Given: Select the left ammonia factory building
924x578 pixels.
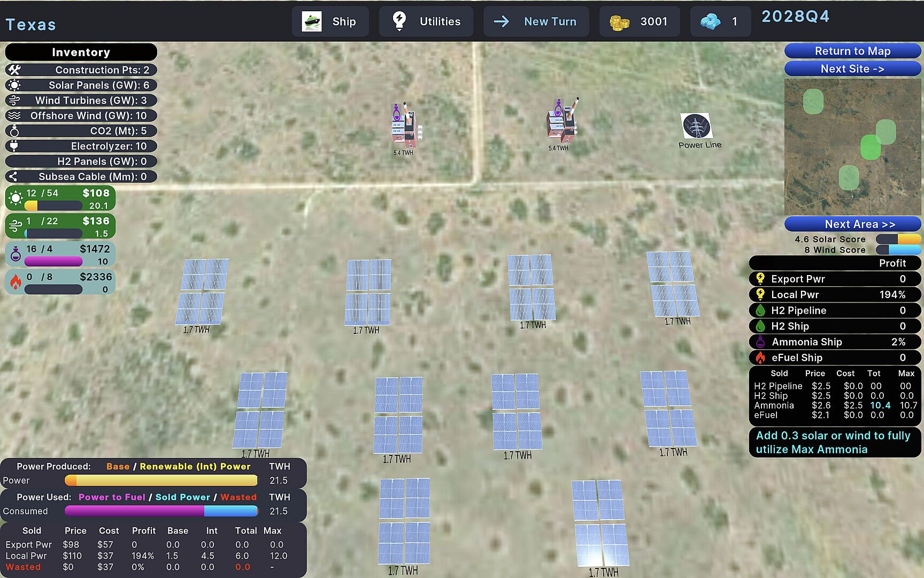Looking at the screenshot, I should pyautogui.click(x=405, y=126).
